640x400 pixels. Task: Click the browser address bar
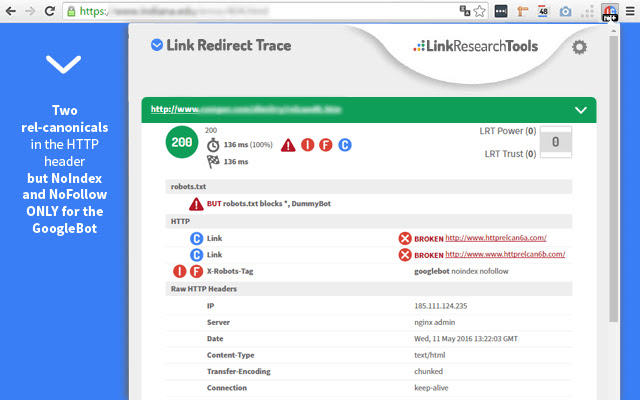click(x=250, y=12)
